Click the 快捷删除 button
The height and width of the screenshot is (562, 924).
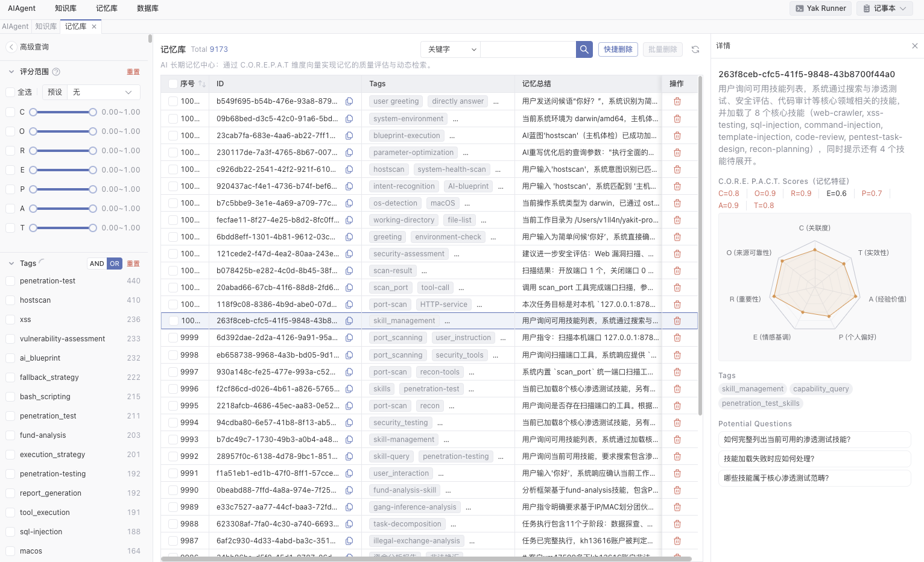(x=618, y=49)
